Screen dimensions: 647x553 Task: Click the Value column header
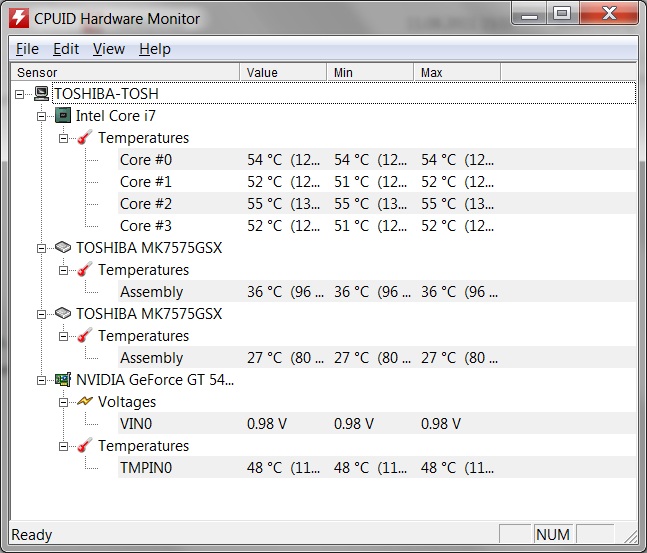click(283, 73)
